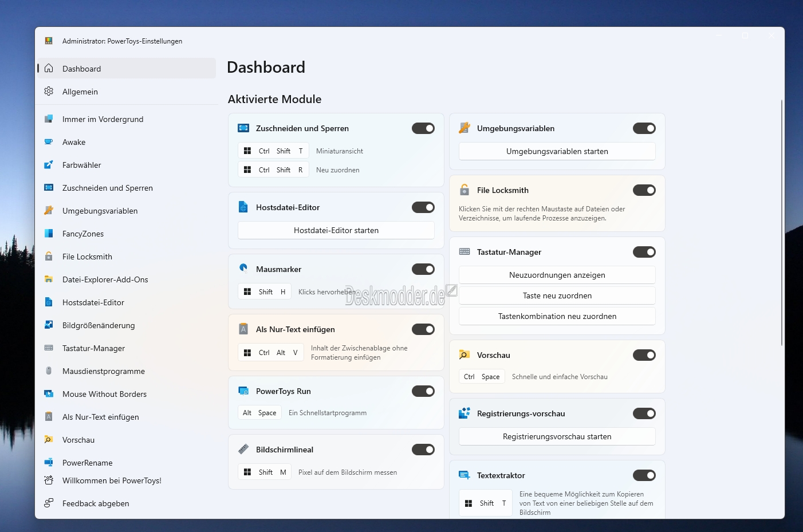The width and height of the screenshot is (803, 532).
Task: Switch off the Tastatur-Manager module
Action: [644, 252]
